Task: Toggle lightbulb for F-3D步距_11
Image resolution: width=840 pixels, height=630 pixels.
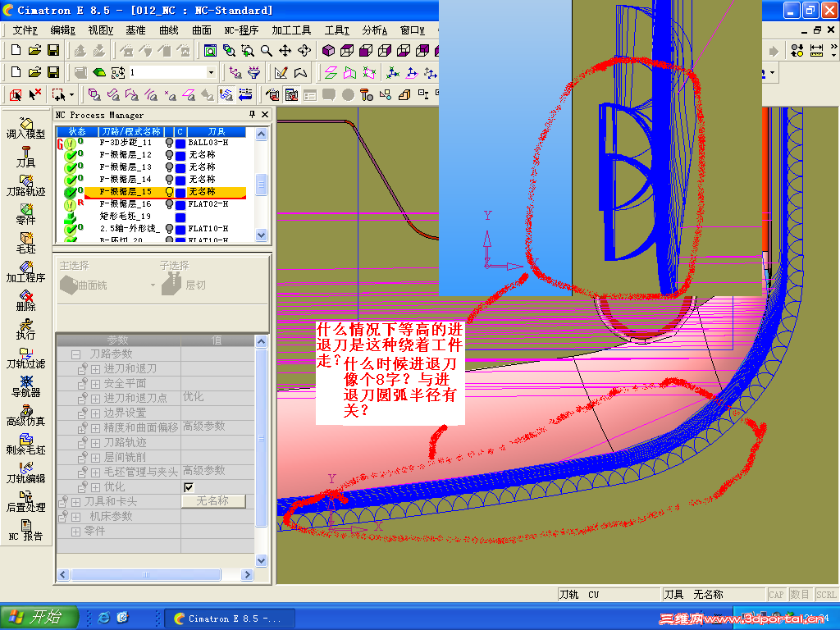Action: click(x=169, y=143)
